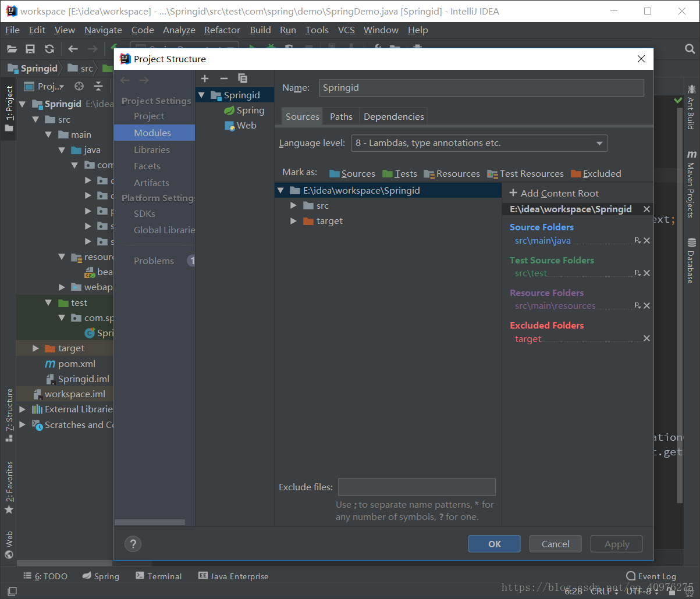
Task: Remove target from Excluded Folders
Action: [x=646, y=338]
